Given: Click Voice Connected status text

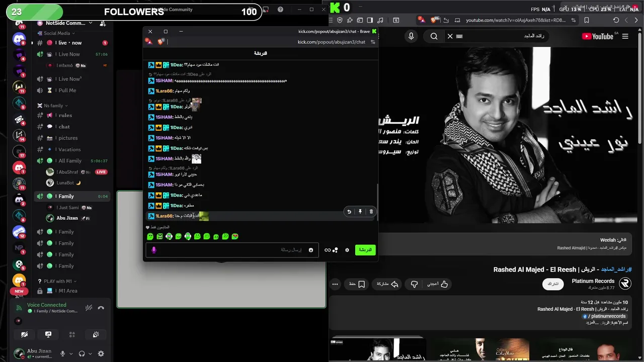Looking at the screenshot, I should pos(46,305).
